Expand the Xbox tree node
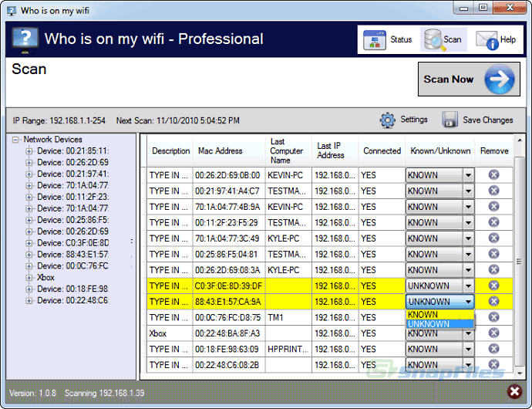 [29, 278]
